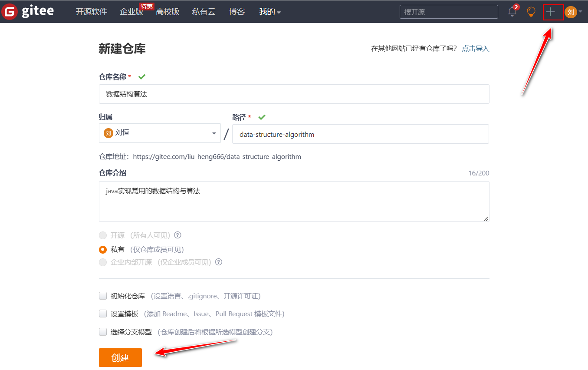Screen dimensions: 588x370
Task: Click the 仓库介绍 text area
Action: tap(294, 202)
